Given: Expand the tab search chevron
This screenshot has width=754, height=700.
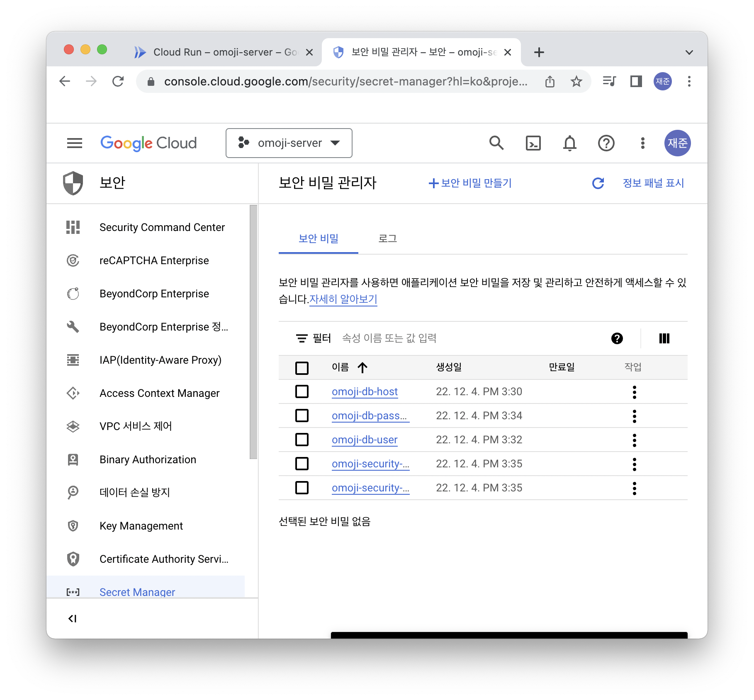Looking at the screenshot, I should click(689, 52).
